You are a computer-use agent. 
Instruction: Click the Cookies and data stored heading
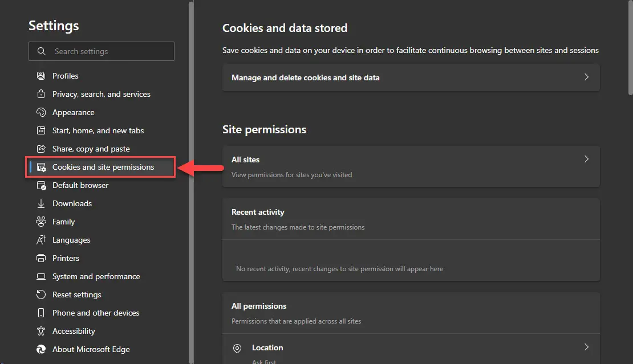pos(285,28)
